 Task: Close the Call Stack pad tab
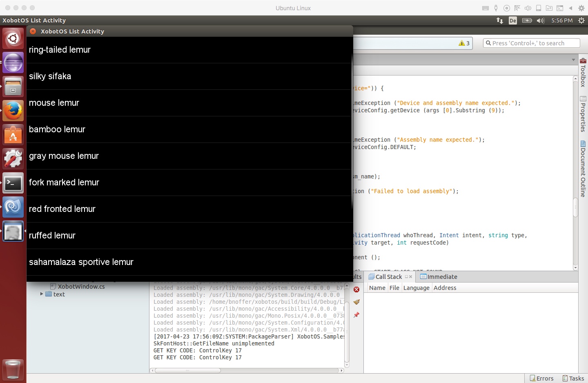(410, 277)
